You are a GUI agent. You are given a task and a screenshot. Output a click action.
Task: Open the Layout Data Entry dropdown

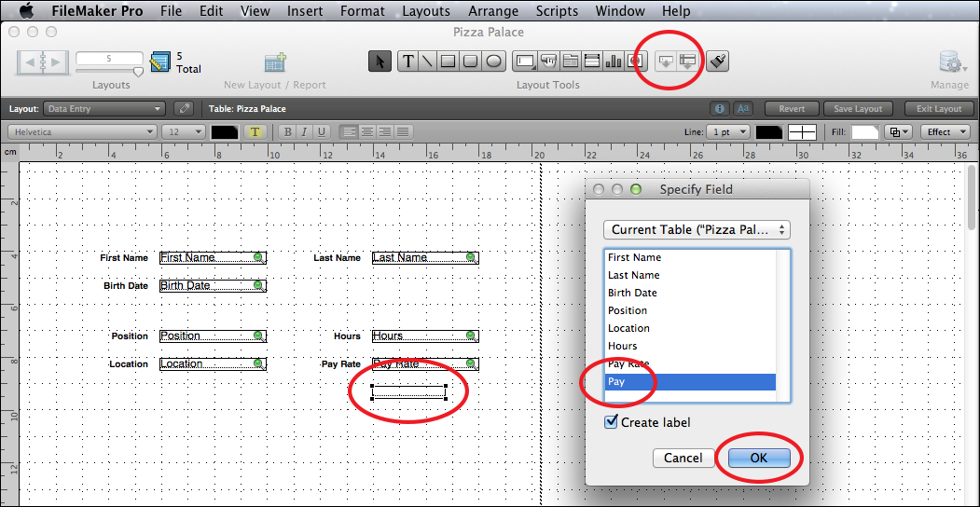[105, 109]
